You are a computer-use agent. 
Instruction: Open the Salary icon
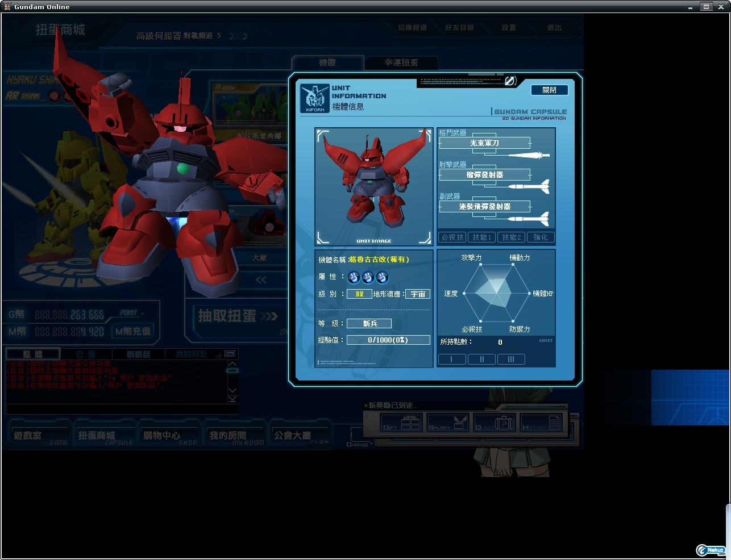click(x=448, y=423)
